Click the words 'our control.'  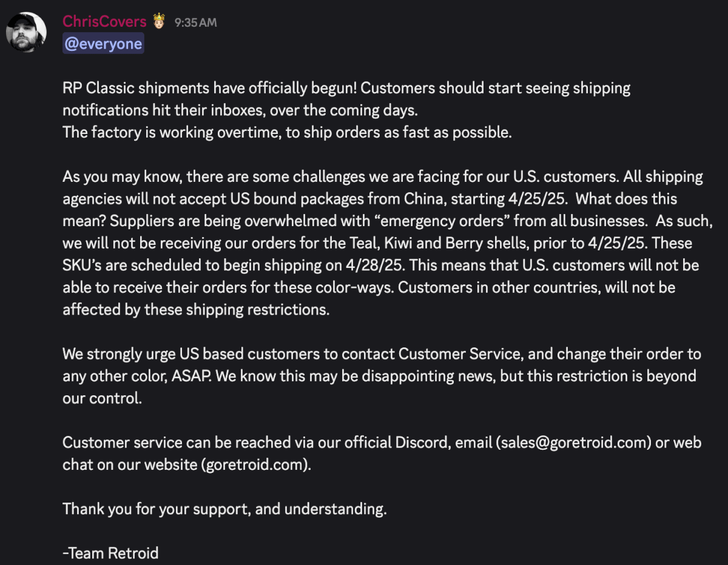point(102,398)
